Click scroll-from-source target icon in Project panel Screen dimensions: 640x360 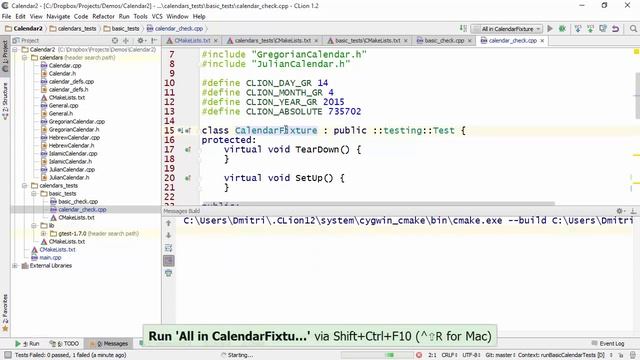pos(115,40)
